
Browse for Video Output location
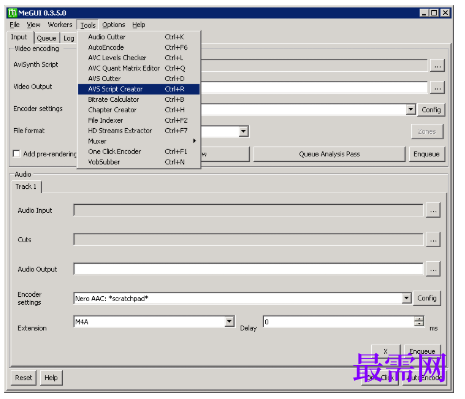(x=437, y=88)
